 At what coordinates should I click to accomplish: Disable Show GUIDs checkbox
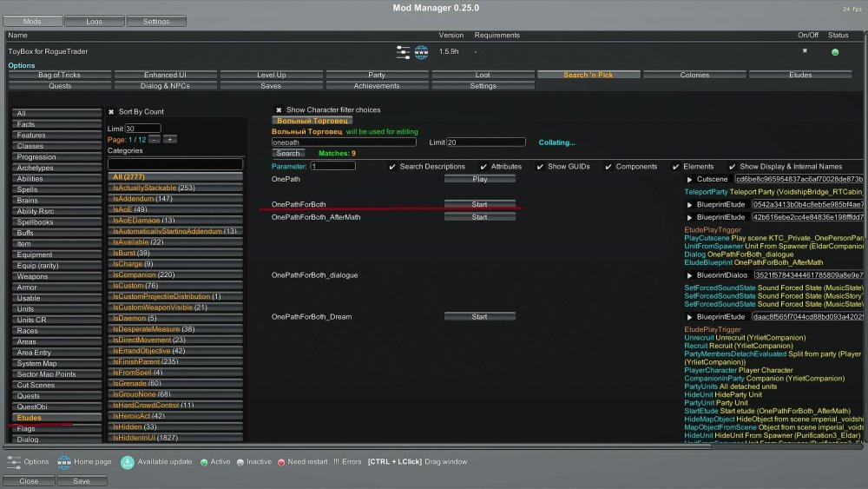click(540, 166)
